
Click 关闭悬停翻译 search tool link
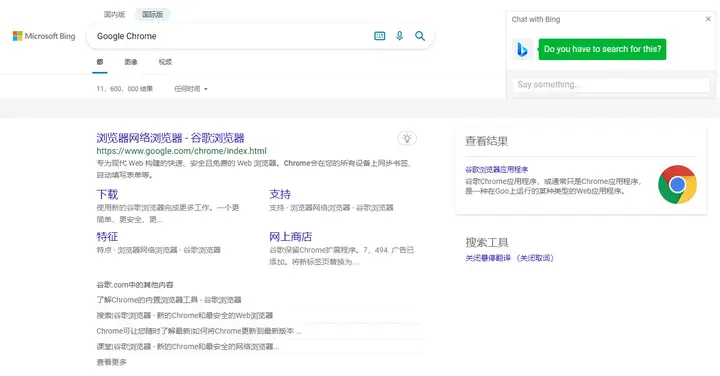(510, 258)
